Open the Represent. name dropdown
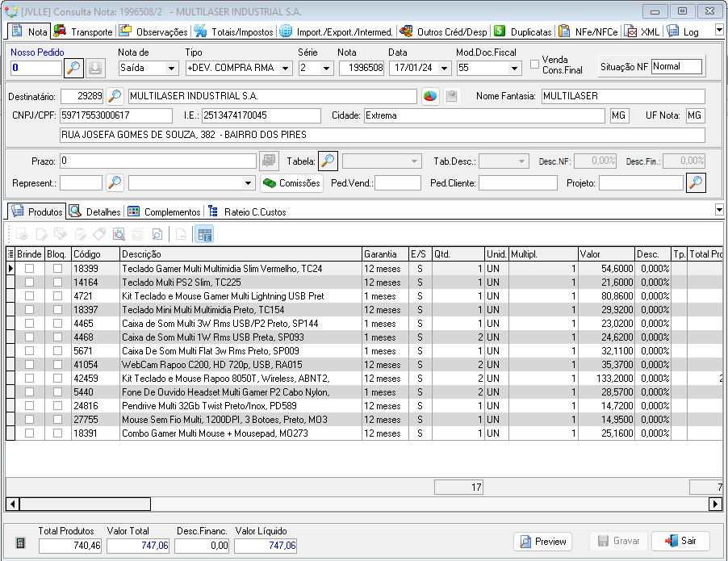 pos(249,183)
